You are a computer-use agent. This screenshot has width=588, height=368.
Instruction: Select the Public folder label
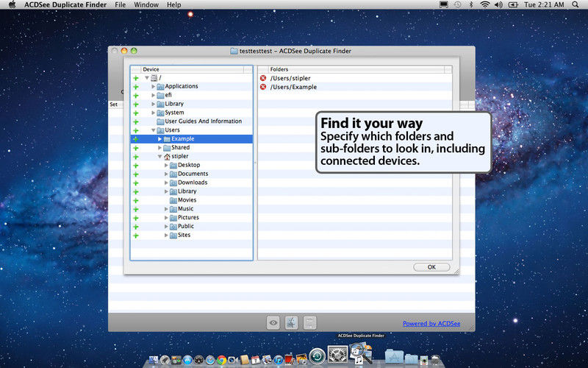pyautogui.click(x=186, y=227)
